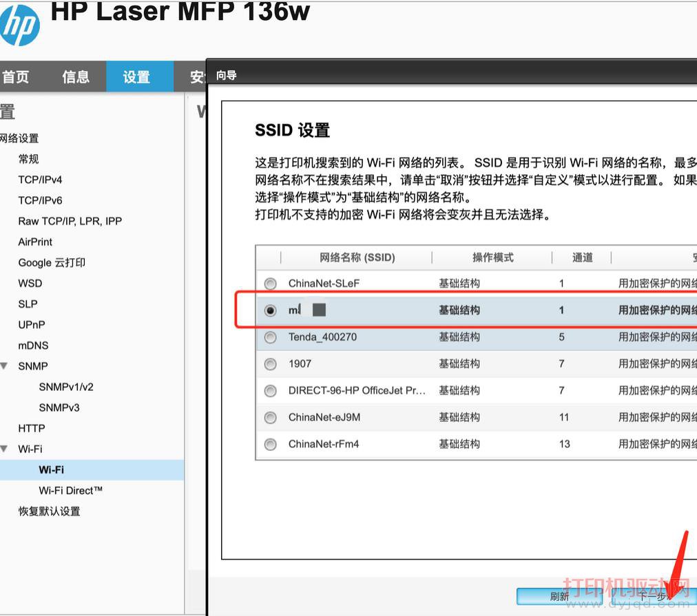The height and width of the screenshot is (616, 697).
Task: Open 恢复默认设置 in the sidebar
Action: (50, 511)
